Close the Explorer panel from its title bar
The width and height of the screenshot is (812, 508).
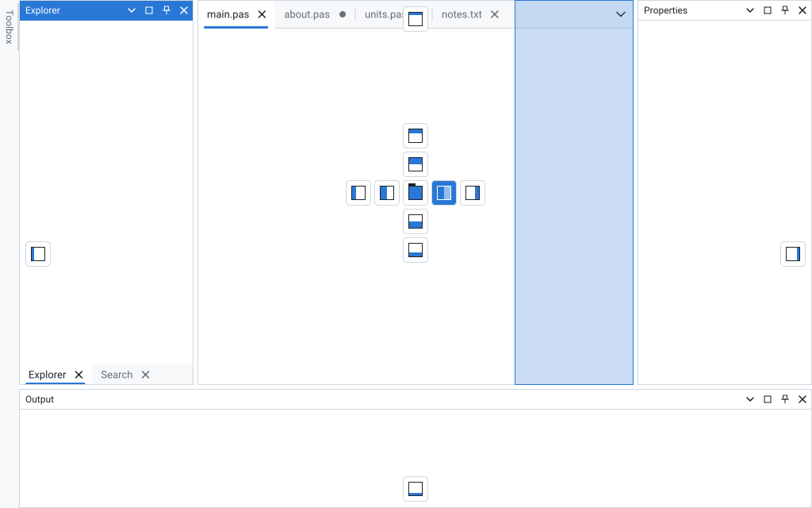coord(184,10)
